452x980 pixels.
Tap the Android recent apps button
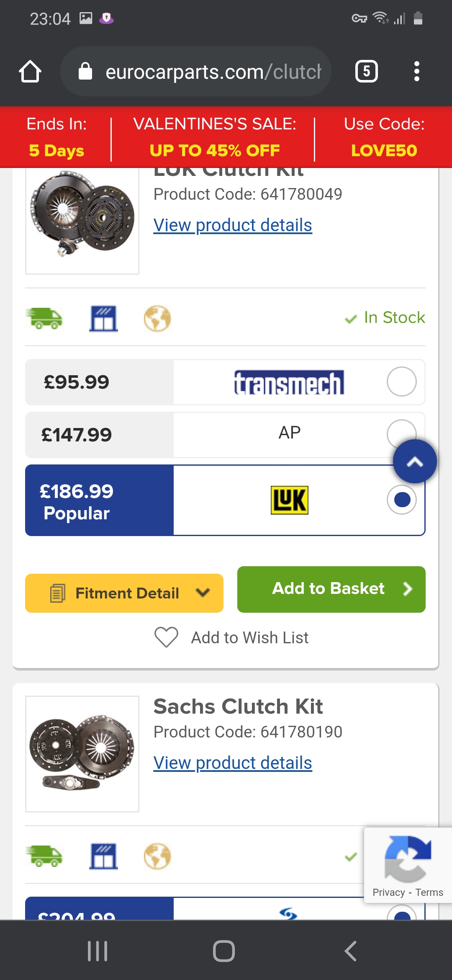(x=98, y=951)
